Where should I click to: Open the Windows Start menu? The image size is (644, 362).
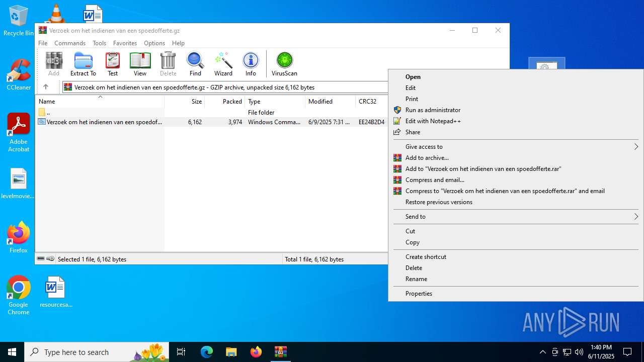(x=12, y=352)
